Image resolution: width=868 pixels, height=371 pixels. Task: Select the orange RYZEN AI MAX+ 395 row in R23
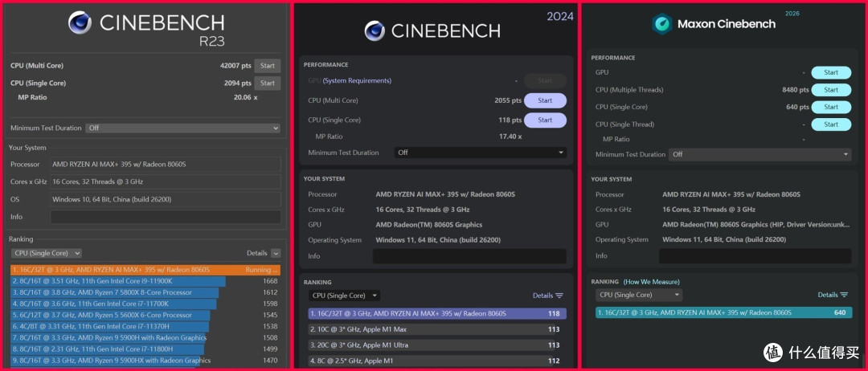145,270
